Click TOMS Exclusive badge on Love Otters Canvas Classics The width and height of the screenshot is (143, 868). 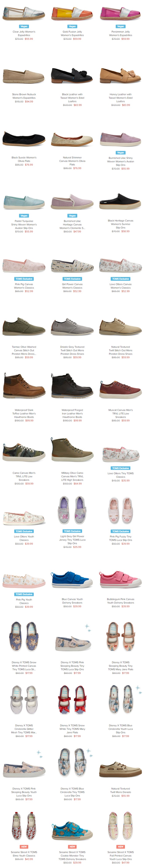click(120, 279)
